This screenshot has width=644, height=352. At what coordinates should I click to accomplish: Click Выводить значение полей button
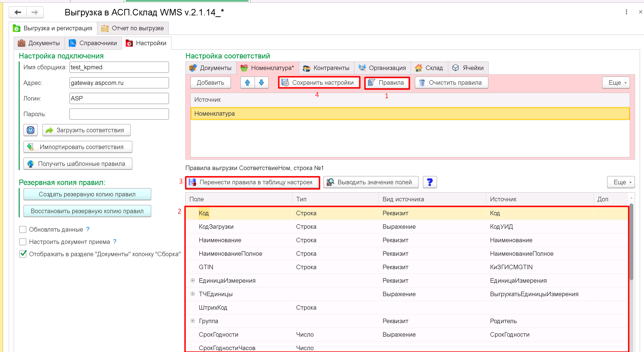(371, 182)
